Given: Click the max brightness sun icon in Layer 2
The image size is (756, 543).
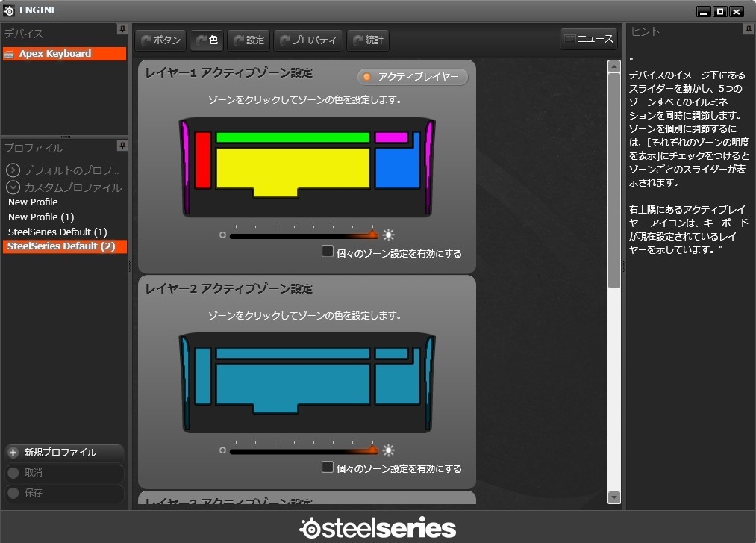Looking at the screenshot, I should point(388,450).
